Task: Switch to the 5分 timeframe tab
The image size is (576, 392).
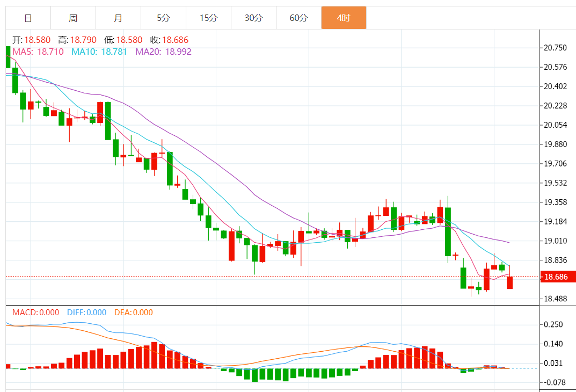Action: [164, 18]
